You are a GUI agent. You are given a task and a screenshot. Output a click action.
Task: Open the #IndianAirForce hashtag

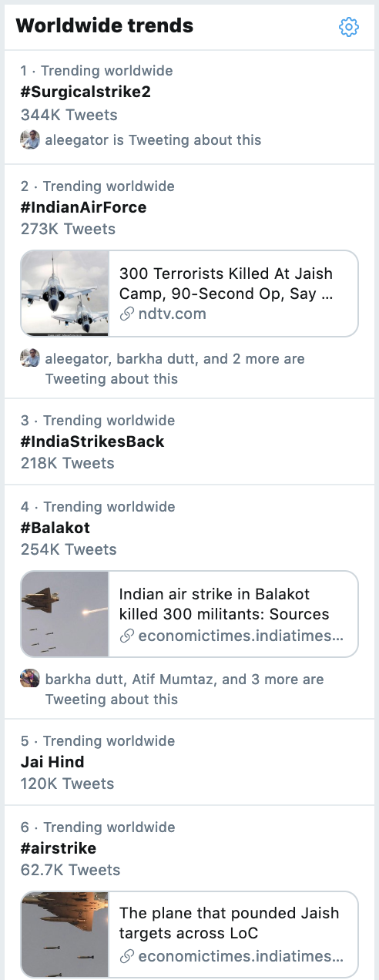pyautogui.click(x=83, y=207)
